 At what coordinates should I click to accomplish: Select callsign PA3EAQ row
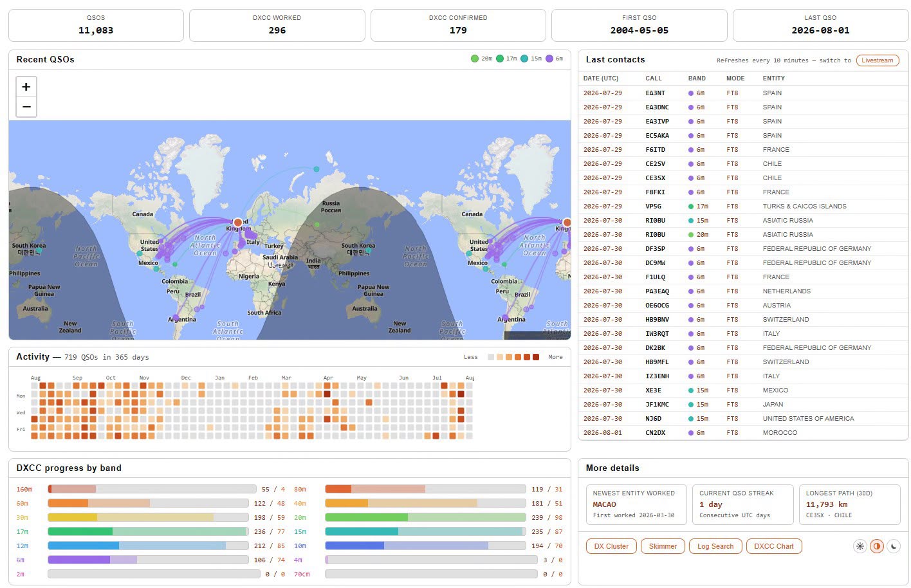(x=743, y=291)
